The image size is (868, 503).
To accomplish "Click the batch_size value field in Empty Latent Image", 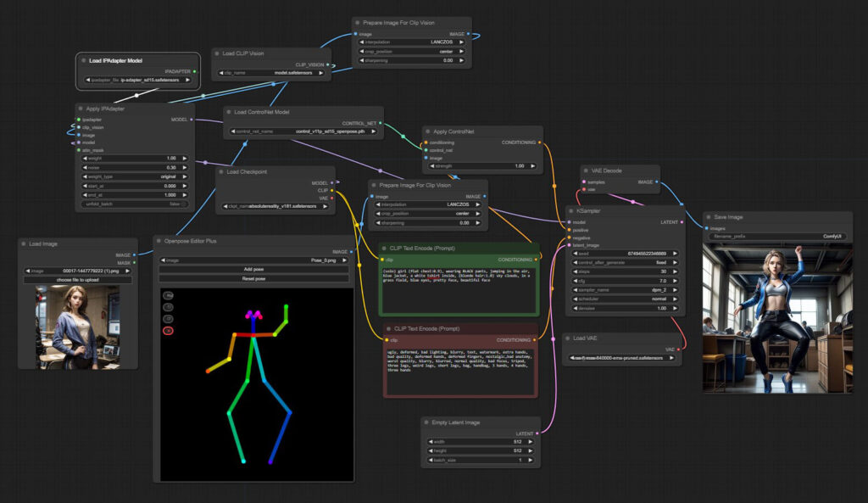I will tap(481, 461).
